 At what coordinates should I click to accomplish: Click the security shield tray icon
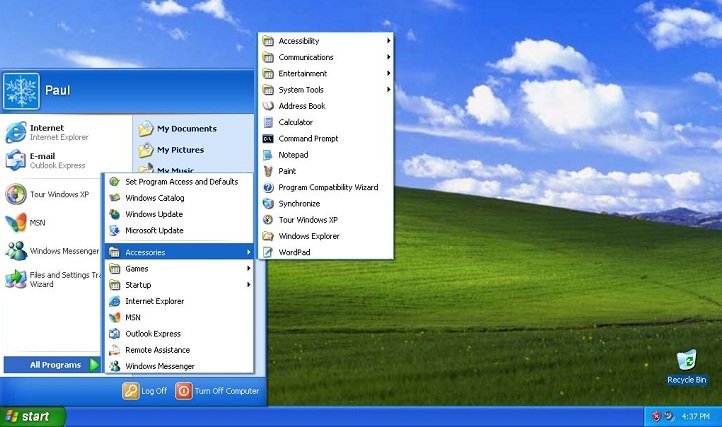(656, 416)
